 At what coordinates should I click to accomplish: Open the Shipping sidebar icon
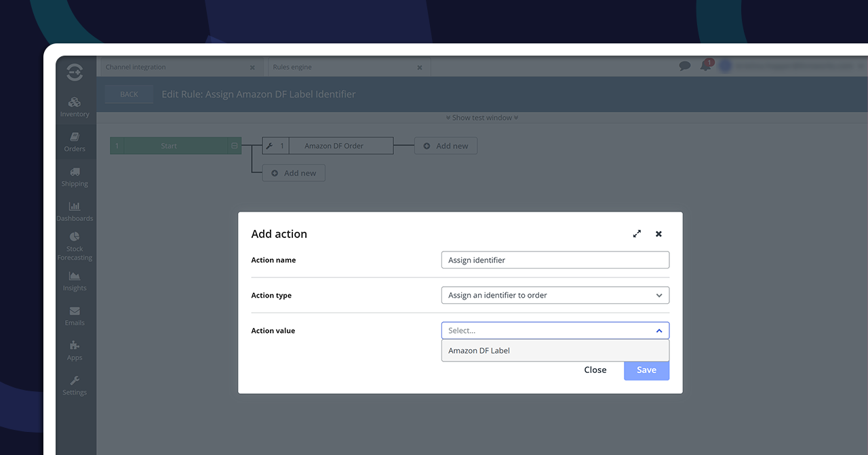click(75, 176)
